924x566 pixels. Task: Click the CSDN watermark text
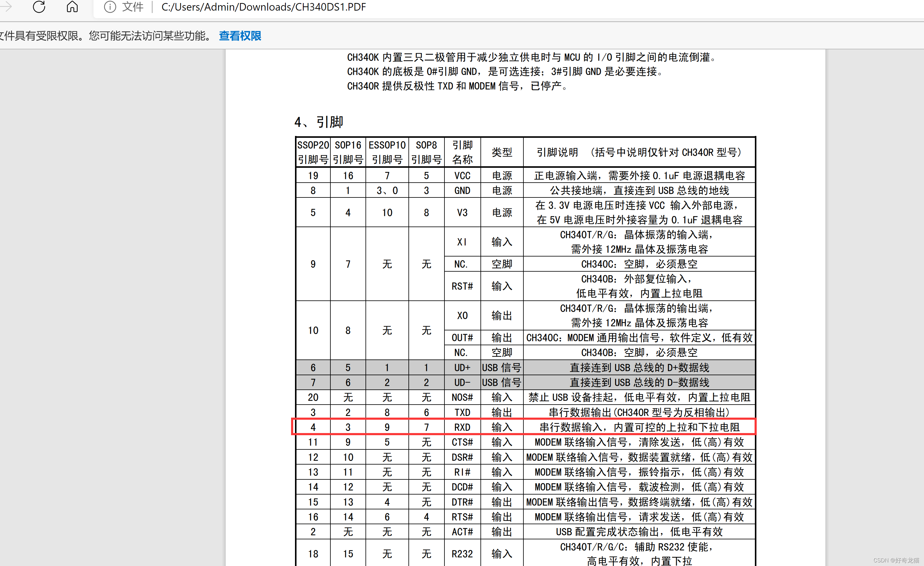(896, 560)
